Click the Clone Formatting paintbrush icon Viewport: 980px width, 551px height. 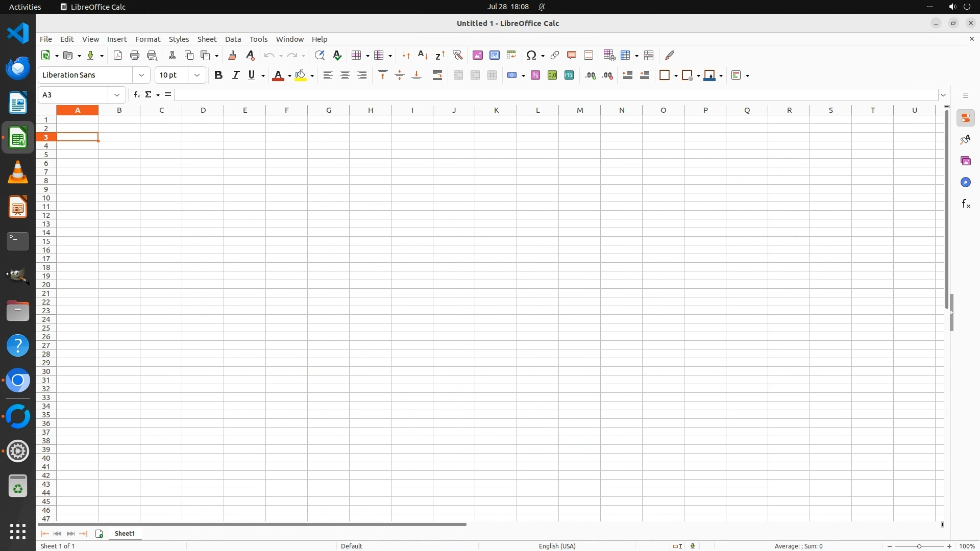click(x=232, y=55)
